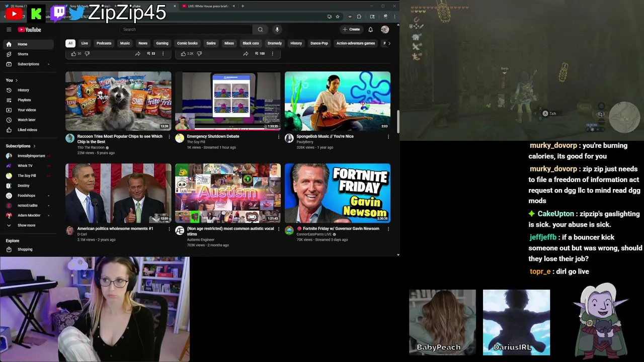Open the Raccoon chips video thumbnail
The image size is (644, 362).
click(x=118, y=101)
